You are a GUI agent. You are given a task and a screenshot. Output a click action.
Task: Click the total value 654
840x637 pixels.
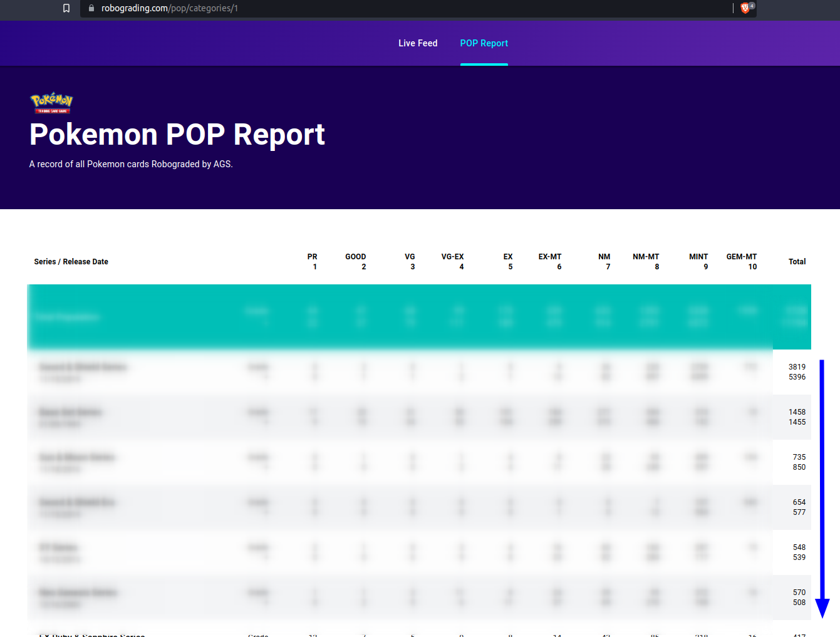point(799,502)
